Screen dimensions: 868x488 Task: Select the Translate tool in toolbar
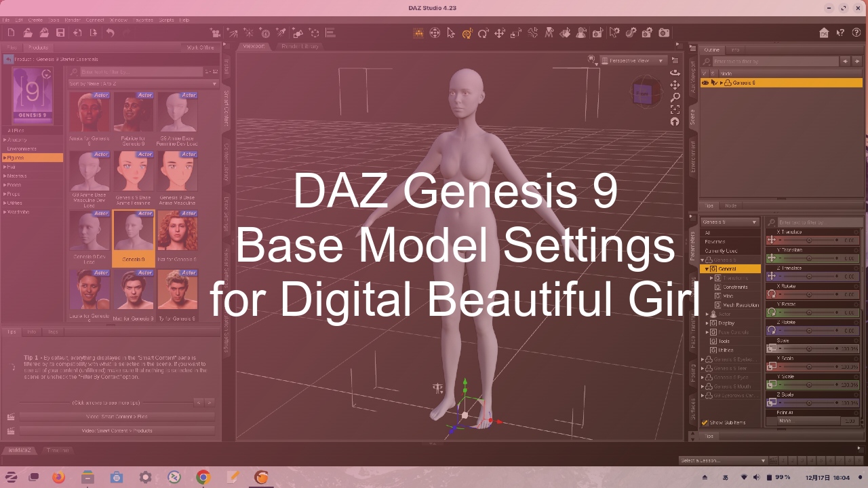click(500, 33)
